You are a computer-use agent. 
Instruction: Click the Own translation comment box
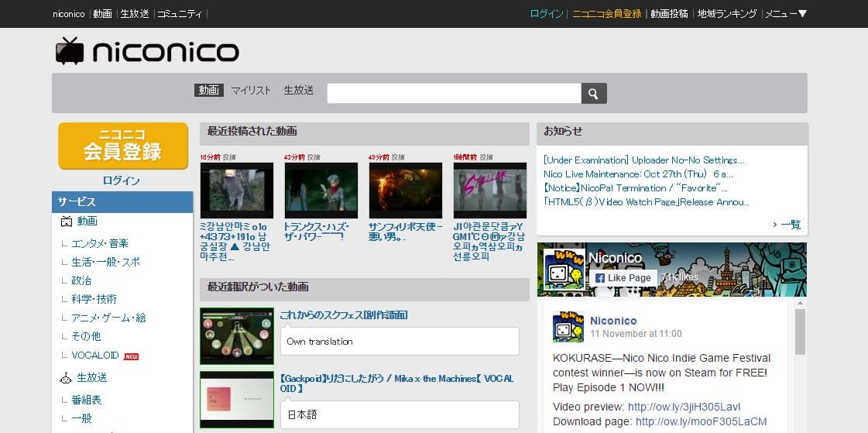400,341
